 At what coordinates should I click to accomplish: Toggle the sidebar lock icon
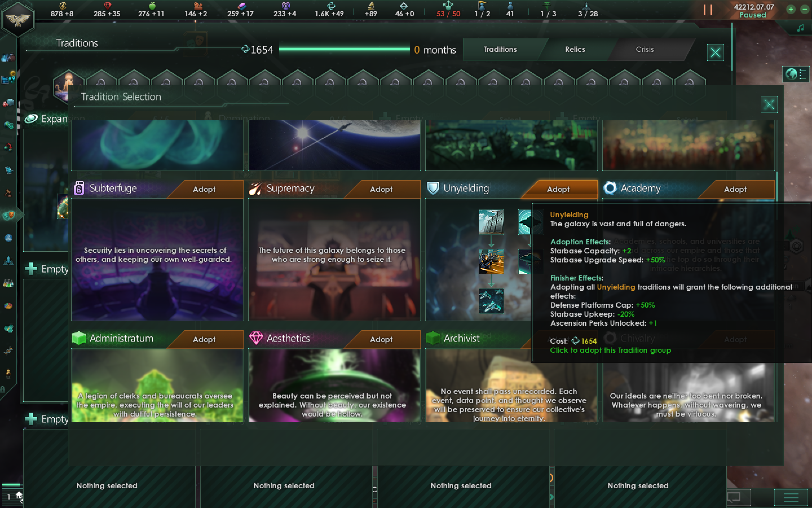click(3, 389)
